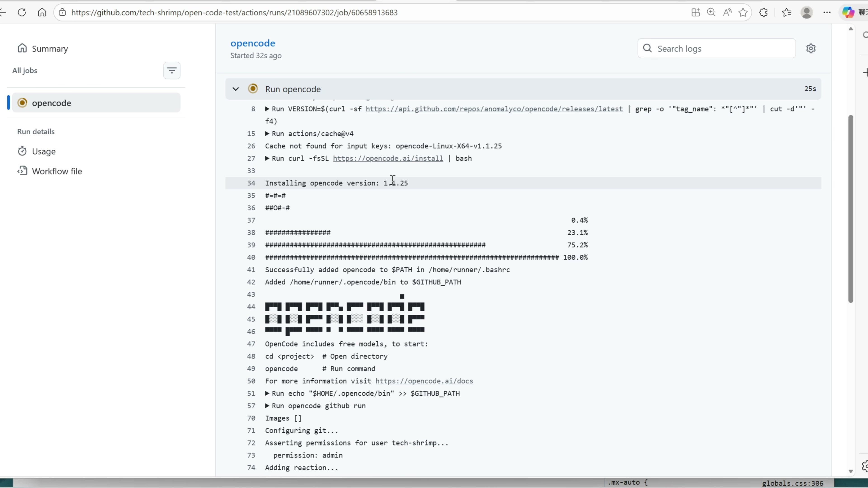868x488 pixels.
Task: Add page to favorites star icon
Action: click(x=743, y=12)
